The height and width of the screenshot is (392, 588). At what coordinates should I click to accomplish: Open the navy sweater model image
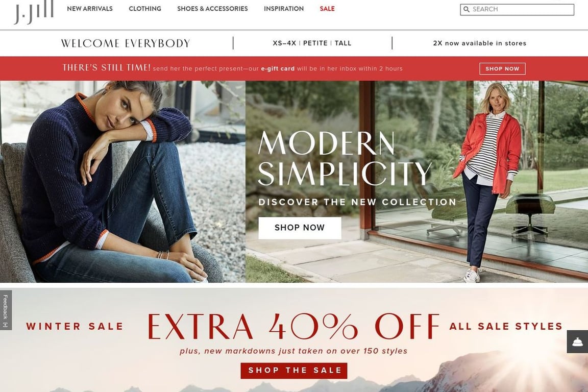122,182
